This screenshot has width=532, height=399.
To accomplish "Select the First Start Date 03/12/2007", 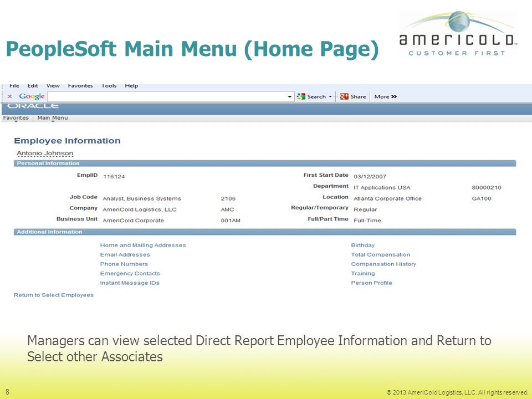I will [370, 177].
